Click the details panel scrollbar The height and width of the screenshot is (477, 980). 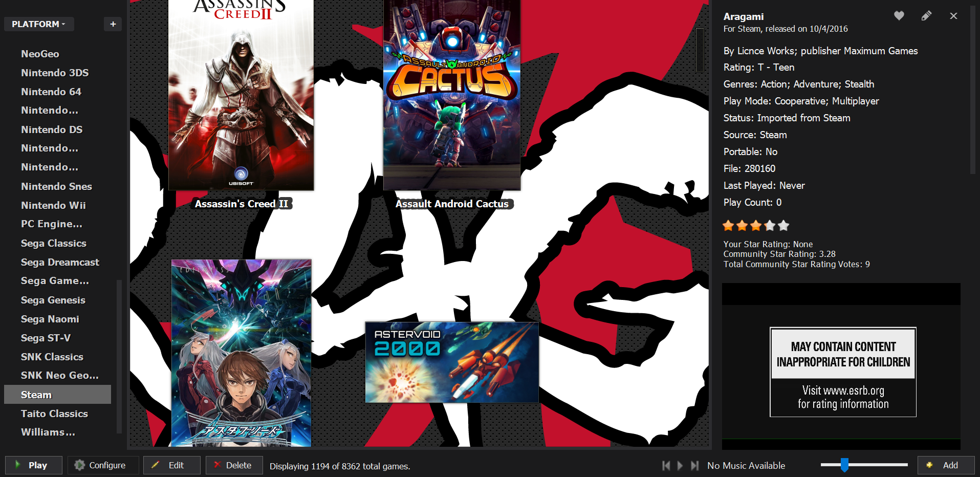(973, 90)
